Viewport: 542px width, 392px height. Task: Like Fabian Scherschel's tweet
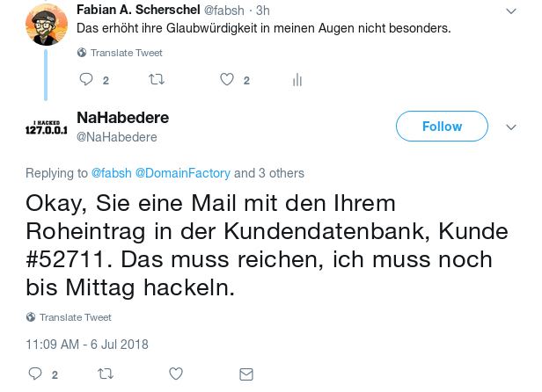(x=226, y=80)
